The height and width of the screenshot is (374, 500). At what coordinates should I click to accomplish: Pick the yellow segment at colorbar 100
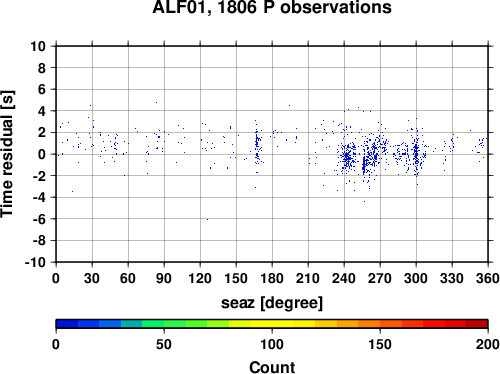point(272,324)
